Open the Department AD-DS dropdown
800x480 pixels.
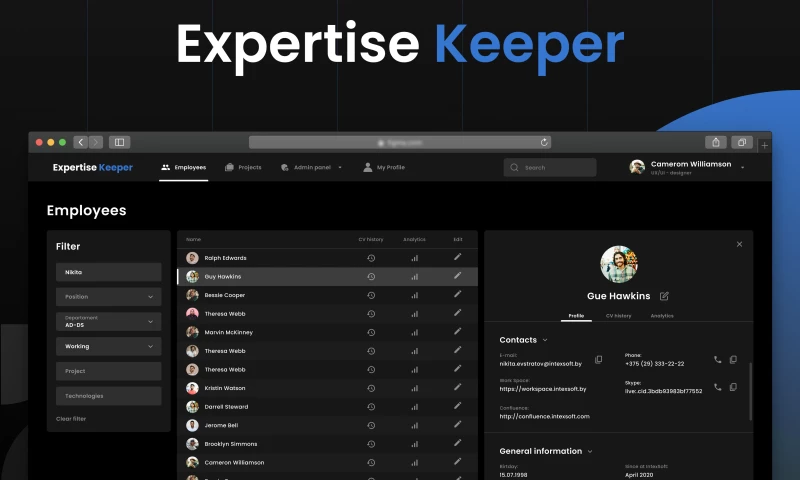(109, 321)
